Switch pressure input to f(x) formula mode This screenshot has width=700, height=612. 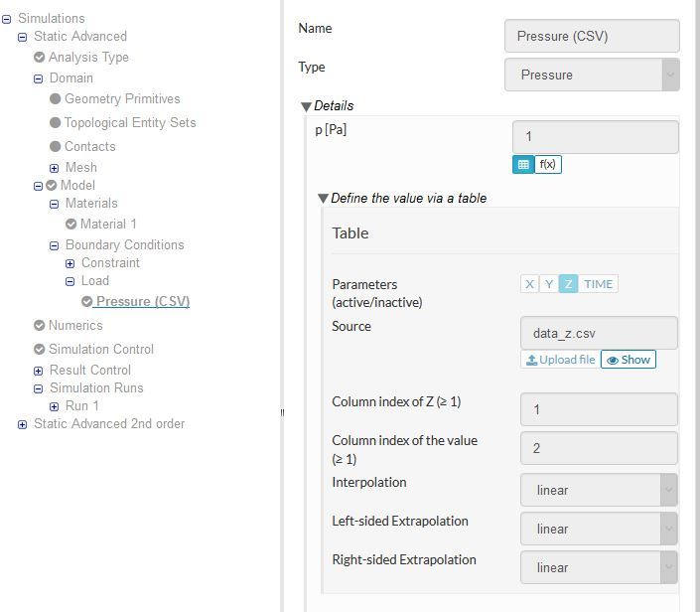[548, 165]
